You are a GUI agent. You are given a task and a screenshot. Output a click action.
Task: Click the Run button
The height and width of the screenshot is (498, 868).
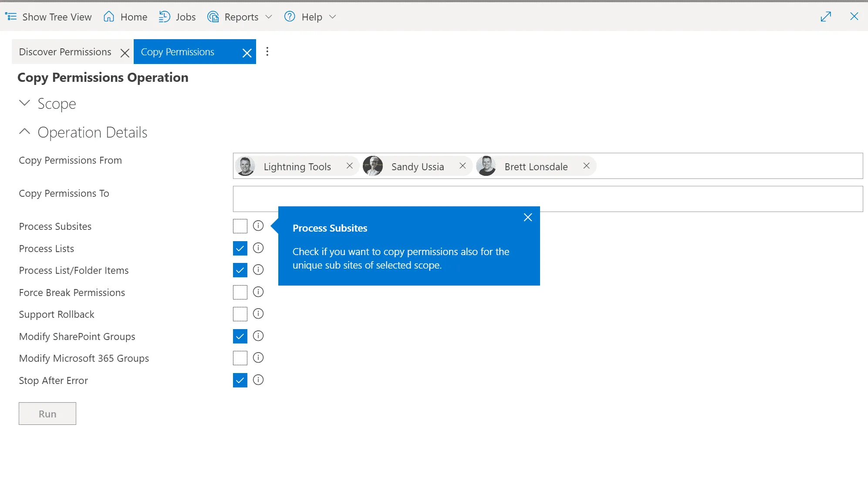coord(47,413)
